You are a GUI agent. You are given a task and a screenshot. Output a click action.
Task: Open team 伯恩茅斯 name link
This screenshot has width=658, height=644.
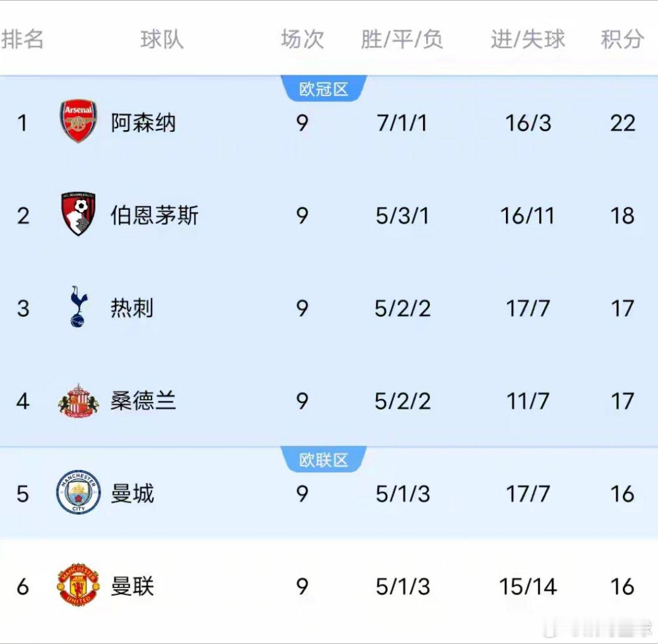tap(154, 215)
